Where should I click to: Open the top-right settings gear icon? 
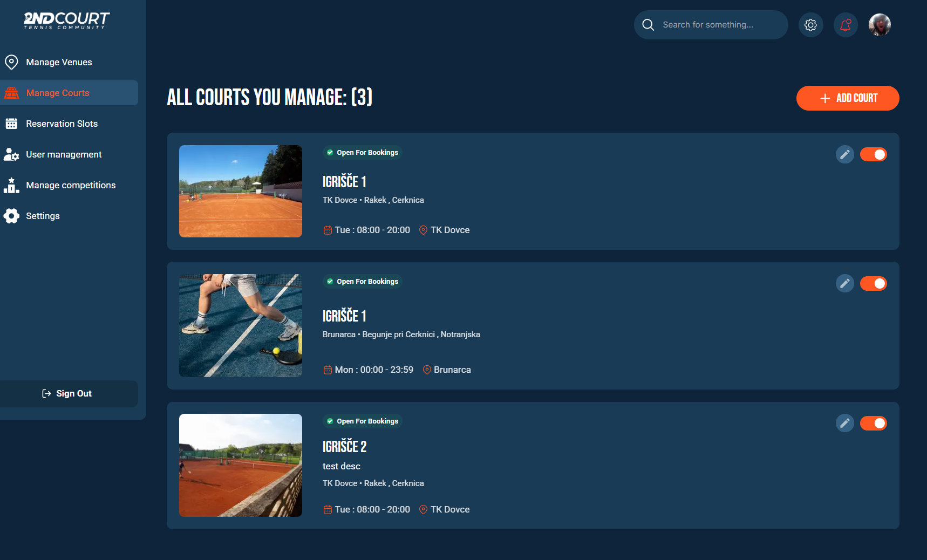(x=810, y=25)
